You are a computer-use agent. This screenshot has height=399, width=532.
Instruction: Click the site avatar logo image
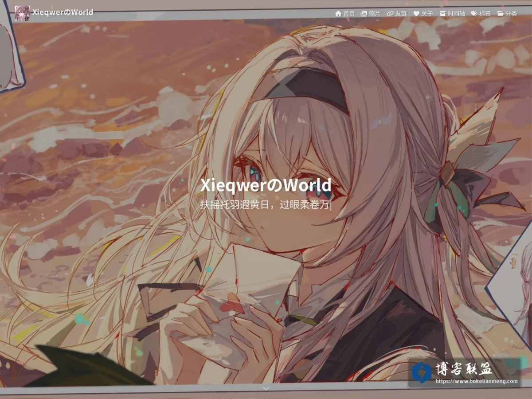pos(23,13)
